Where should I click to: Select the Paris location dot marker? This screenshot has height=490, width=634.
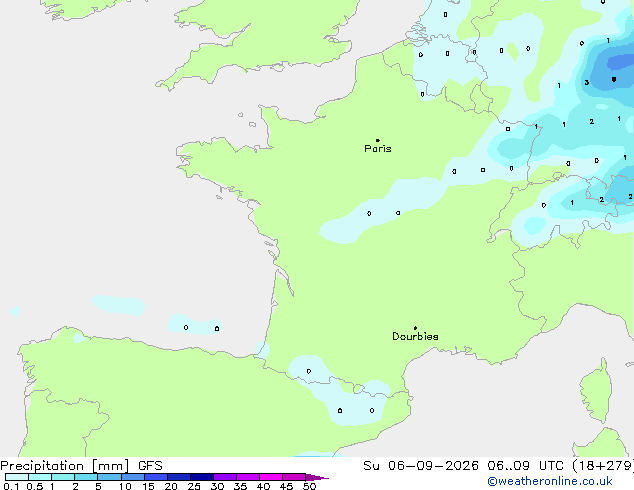coord(378,140)
